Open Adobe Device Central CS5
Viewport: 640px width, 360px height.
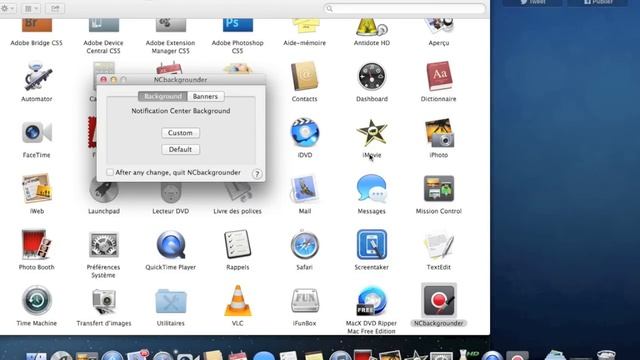[104, 24]
